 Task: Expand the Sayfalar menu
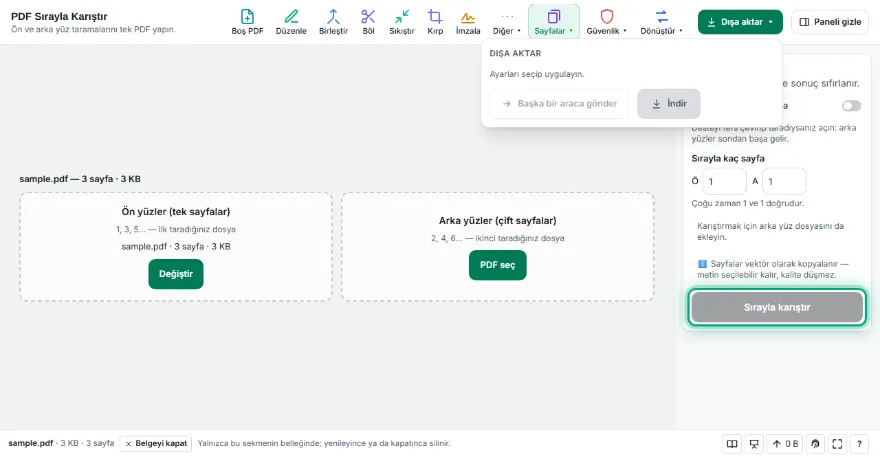(x=553, y=22)
